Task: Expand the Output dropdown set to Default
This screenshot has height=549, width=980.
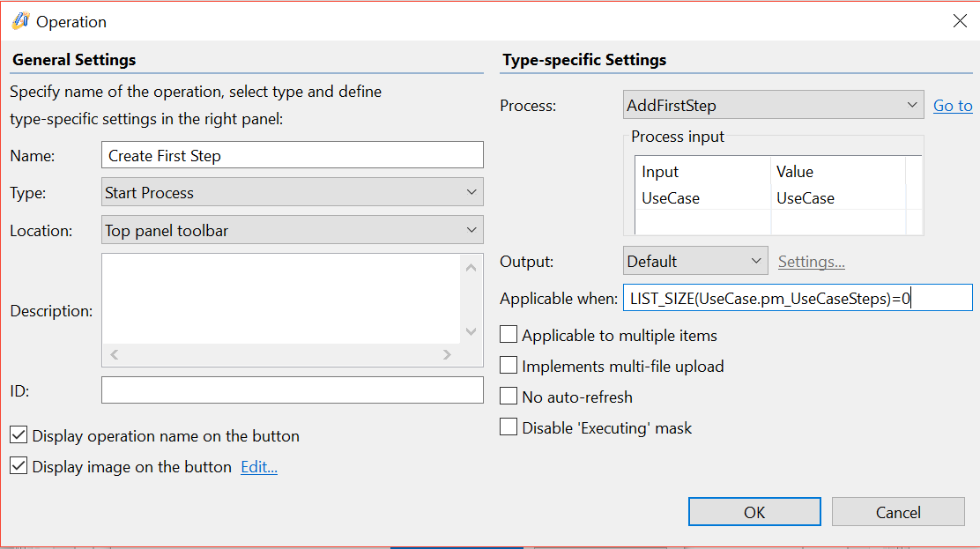Action: (695, 261)
